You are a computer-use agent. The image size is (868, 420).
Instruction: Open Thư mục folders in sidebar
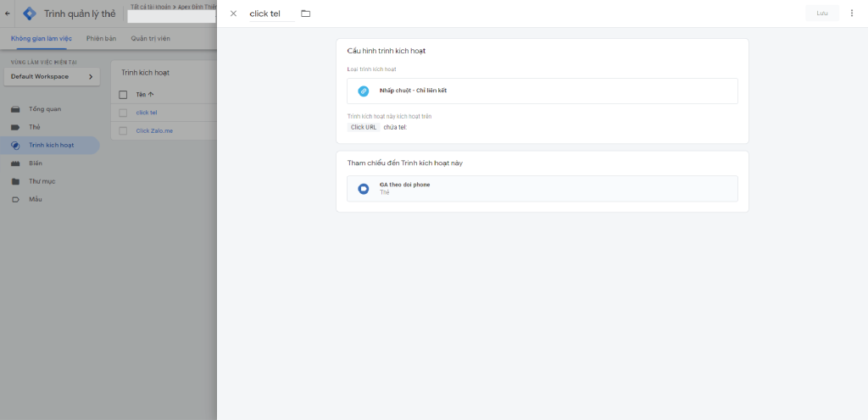(42, 181)
